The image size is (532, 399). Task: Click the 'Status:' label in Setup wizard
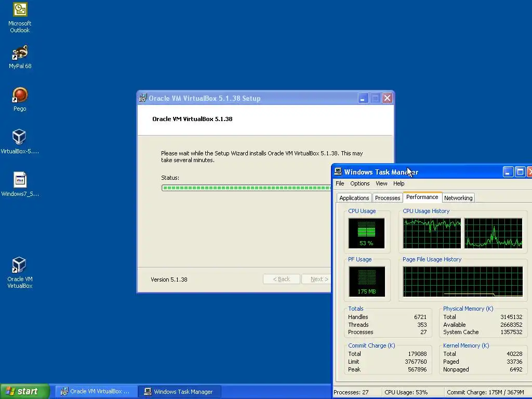(x=170, y=178)
